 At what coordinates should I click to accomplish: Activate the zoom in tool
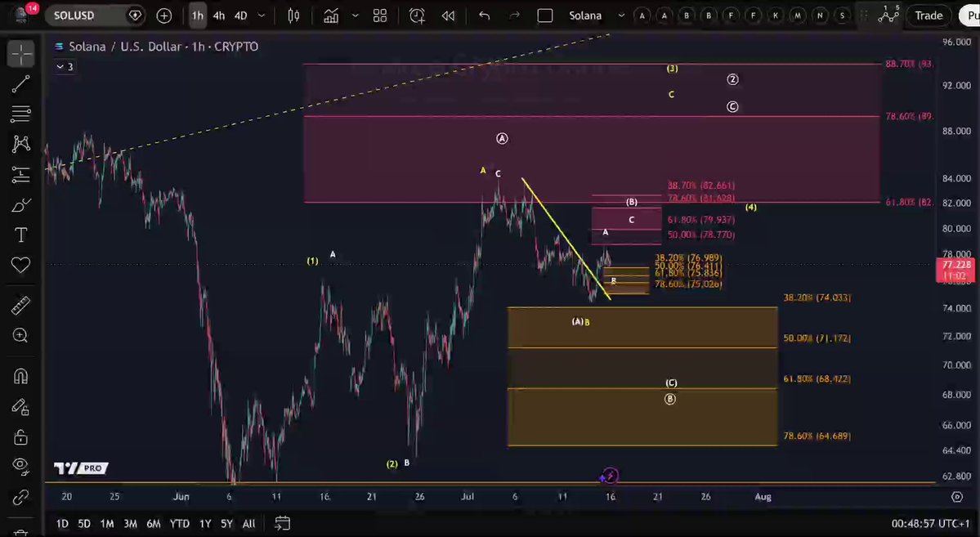pyautogui.click(x=20, y=336)
